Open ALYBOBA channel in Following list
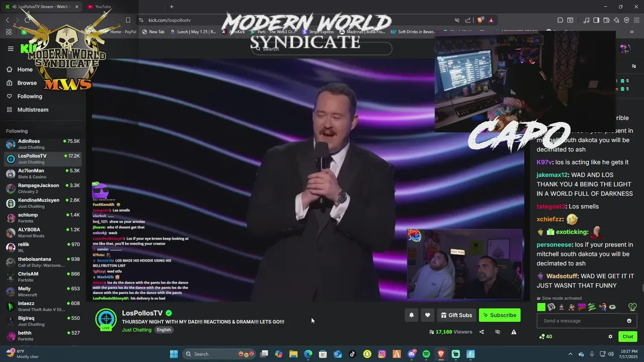644x362 pixels. [x=43, y=233]
